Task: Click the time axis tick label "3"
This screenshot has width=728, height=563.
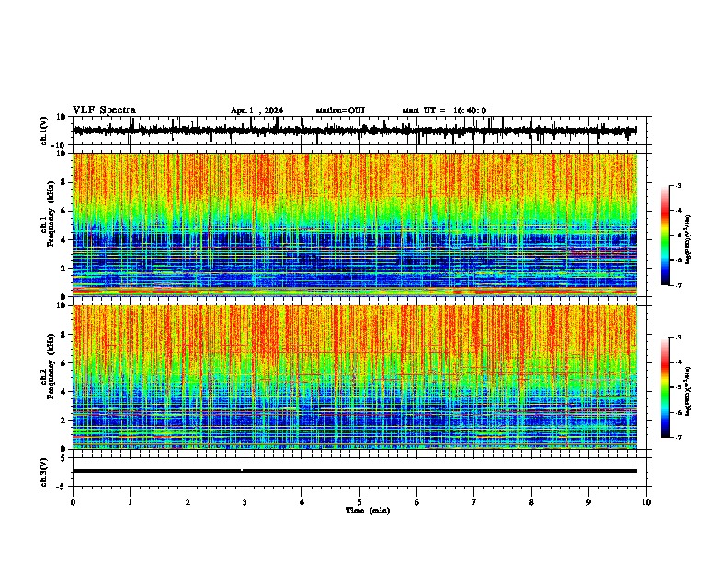Action: 245,502
